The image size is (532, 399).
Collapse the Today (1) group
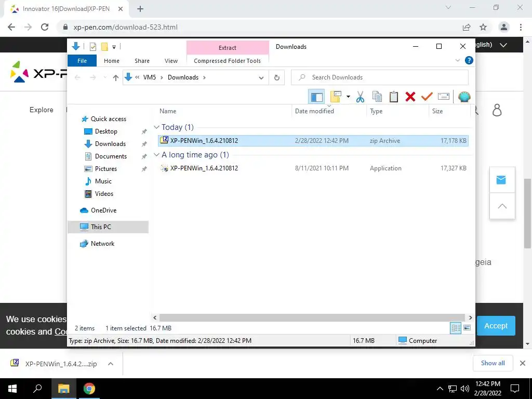(156, 127)
